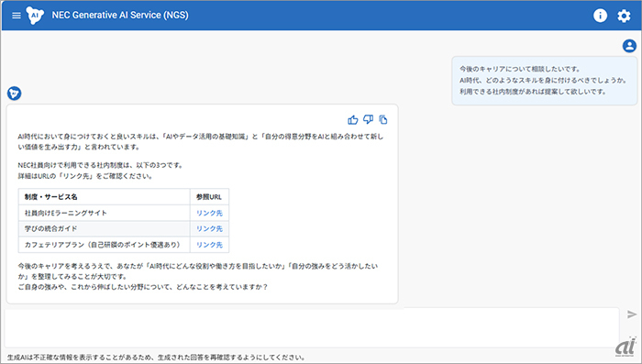Viewport: 642px width, 364px height.
Task: Copy the AI response text
Action: click(x=382, y=119)
